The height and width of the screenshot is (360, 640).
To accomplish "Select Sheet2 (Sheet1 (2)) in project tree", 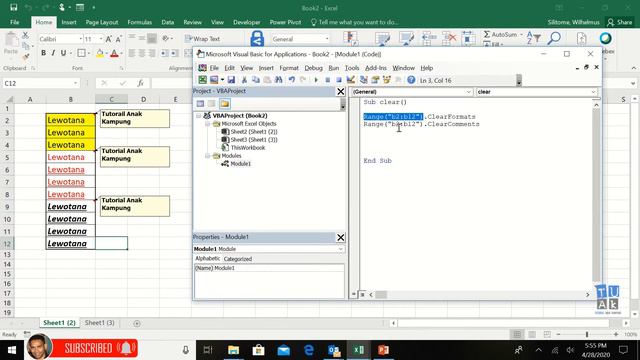I will tap(254, 132).
